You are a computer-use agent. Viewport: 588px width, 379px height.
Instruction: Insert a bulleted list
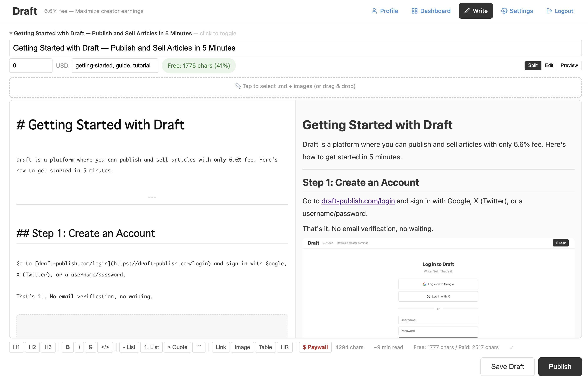tap(129, 347)
